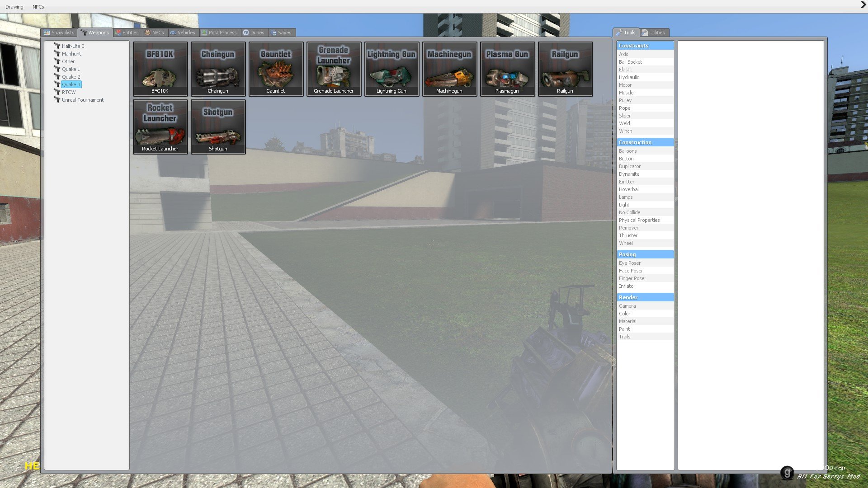Collapse the Posing tool section
The width and height of the screenshot is (868, 488).
pyautogui.click(x=645, y=254)
